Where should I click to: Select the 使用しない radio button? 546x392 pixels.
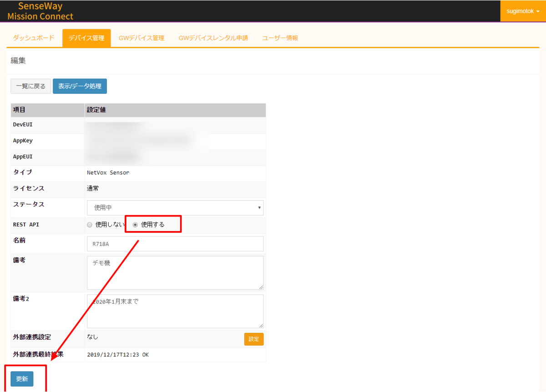click(x=90, y=225)
